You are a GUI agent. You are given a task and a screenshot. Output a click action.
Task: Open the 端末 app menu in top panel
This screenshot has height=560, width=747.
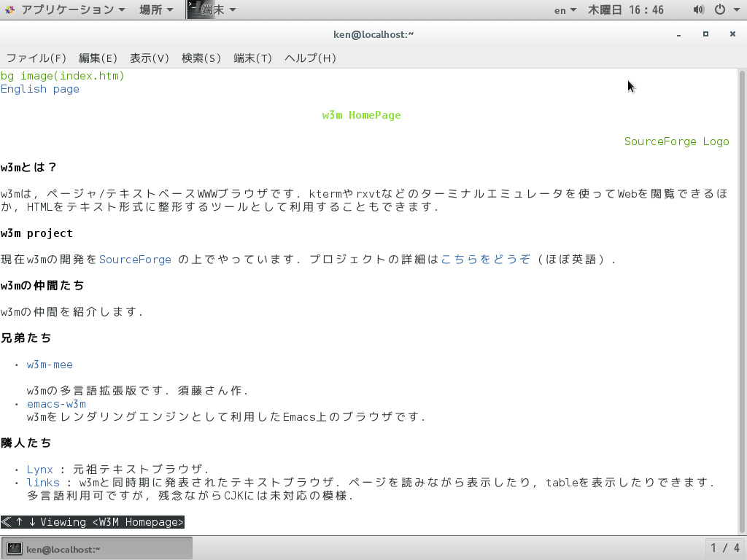click(x=218, y=9)
